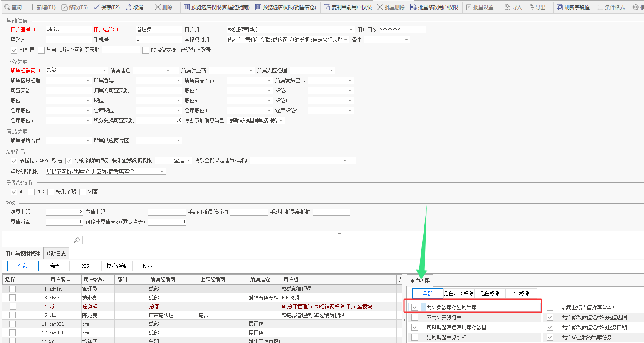Click the gear settings icon in toolbar
644x343 pixels.
636,7
